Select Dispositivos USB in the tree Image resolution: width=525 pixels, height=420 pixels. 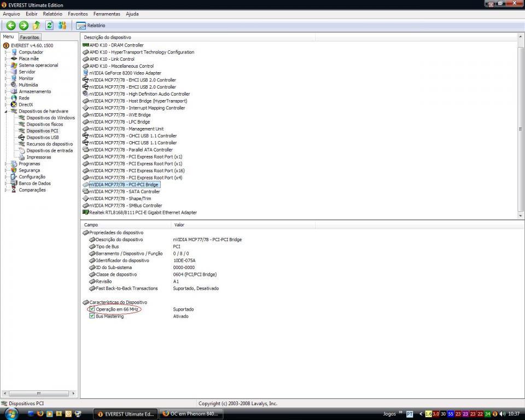[x=43, y=137]
